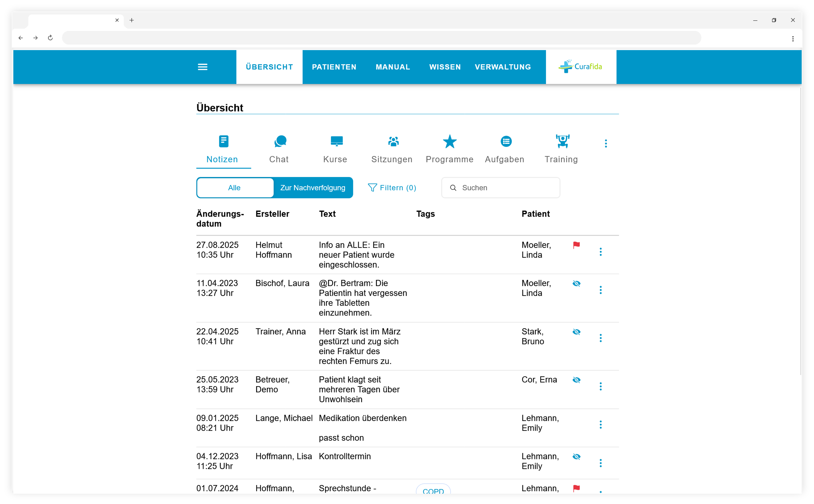Open options menu for Kontrolltermin note
Viewport: 814px width, 504px height.
click(x=601, y=463)
